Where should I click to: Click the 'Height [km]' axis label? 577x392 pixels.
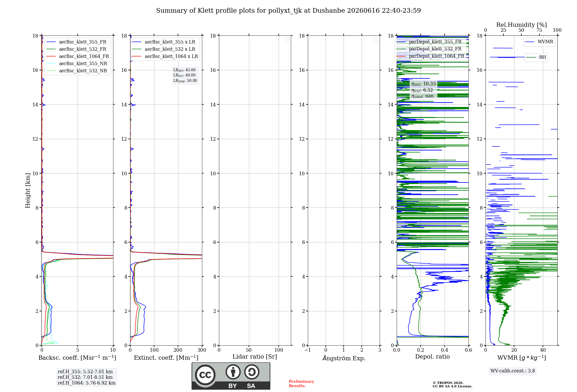[28, 191]
